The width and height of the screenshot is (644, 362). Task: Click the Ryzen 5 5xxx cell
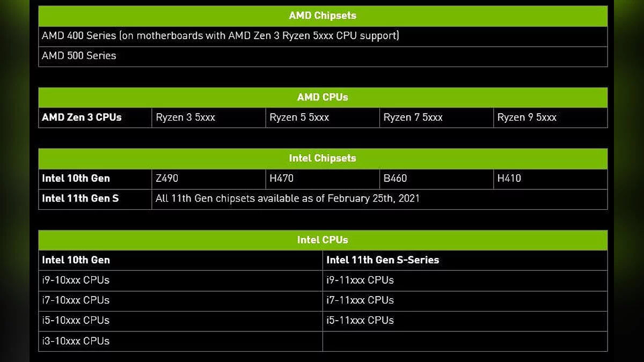(x=299, y=117)
